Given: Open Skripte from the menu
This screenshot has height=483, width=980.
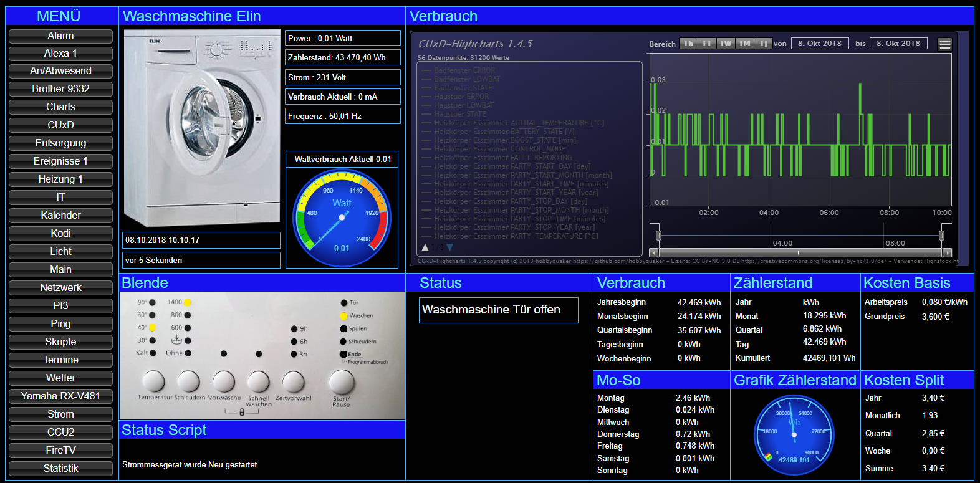Looking at the screenshot, I should 60,342.
